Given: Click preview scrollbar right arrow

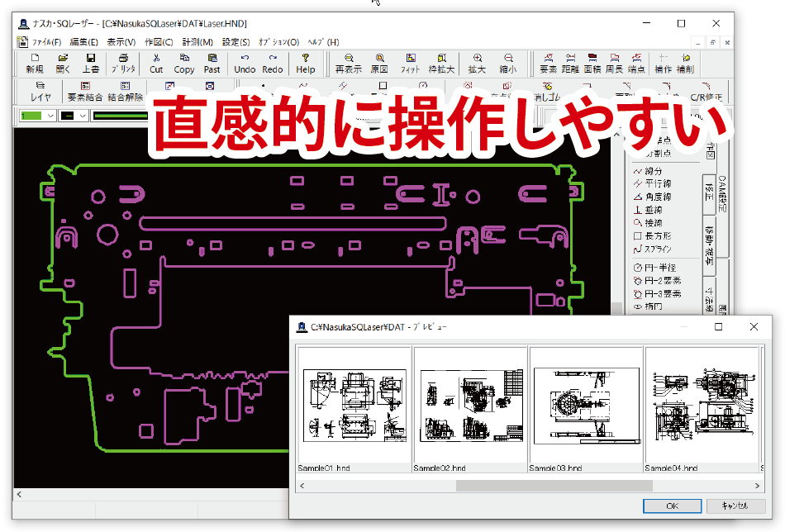Looking at the screenshot, I should [x=757, y=486].
